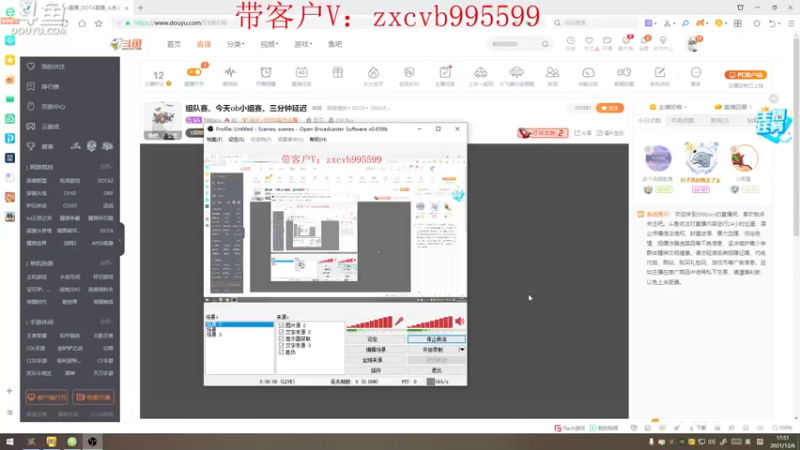800x450 pixels.
Task: Collapse the left sidebar with arrow handle
Action: point(121,240)
